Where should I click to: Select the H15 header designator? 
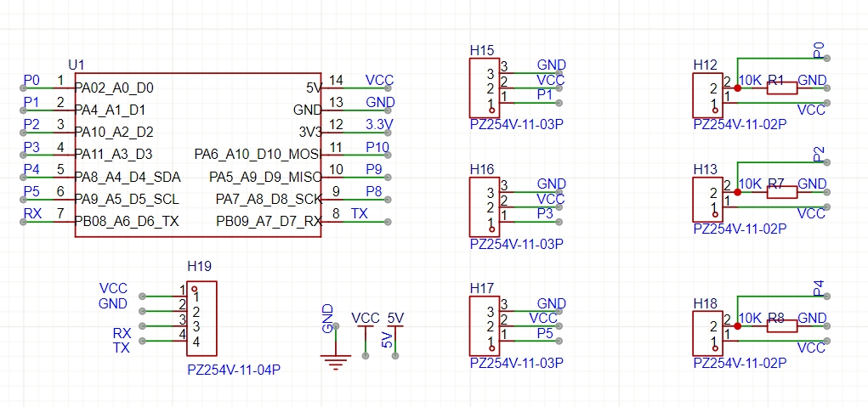click(x=481, y=50)
